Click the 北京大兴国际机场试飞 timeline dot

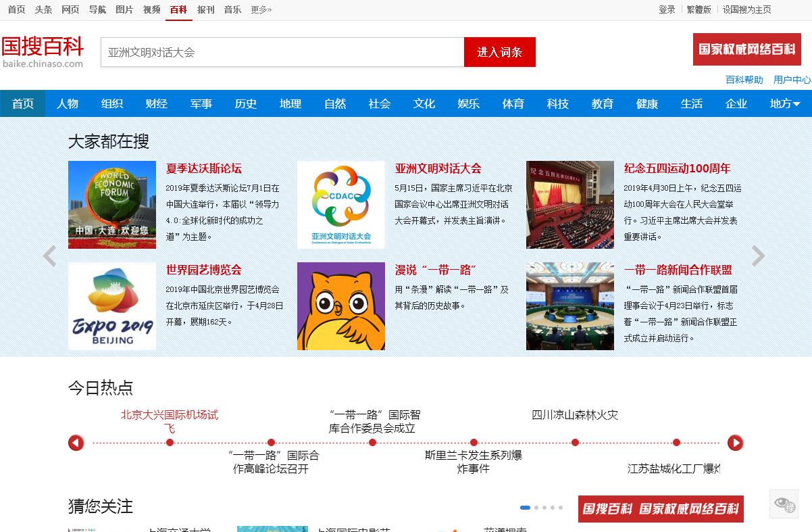[170, 443]
